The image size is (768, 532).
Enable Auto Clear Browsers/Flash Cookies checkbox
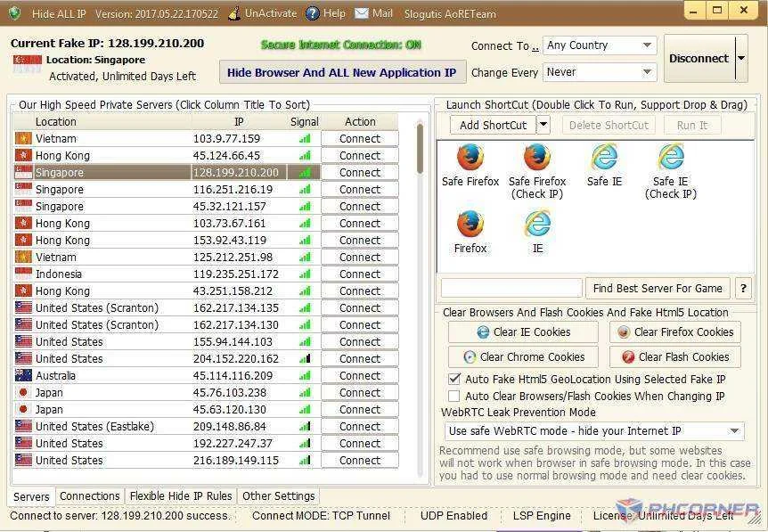454,396
